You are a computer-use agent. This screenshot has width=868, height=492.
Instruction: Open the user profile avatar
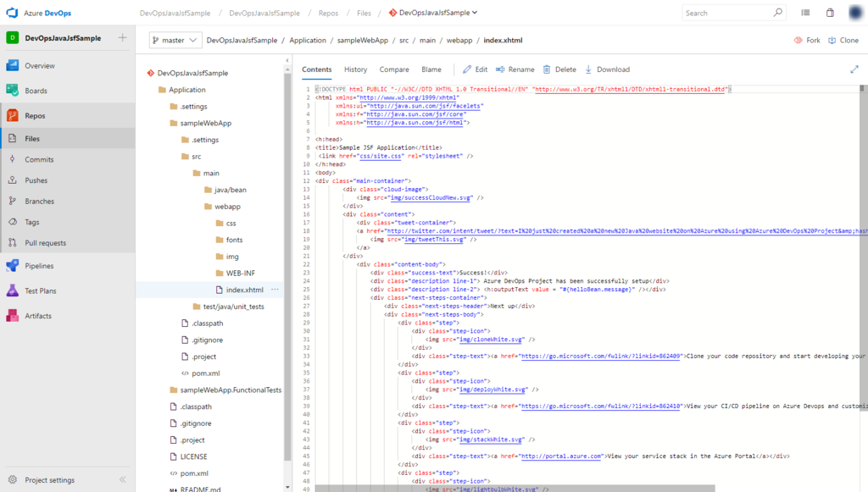(856, 13)
